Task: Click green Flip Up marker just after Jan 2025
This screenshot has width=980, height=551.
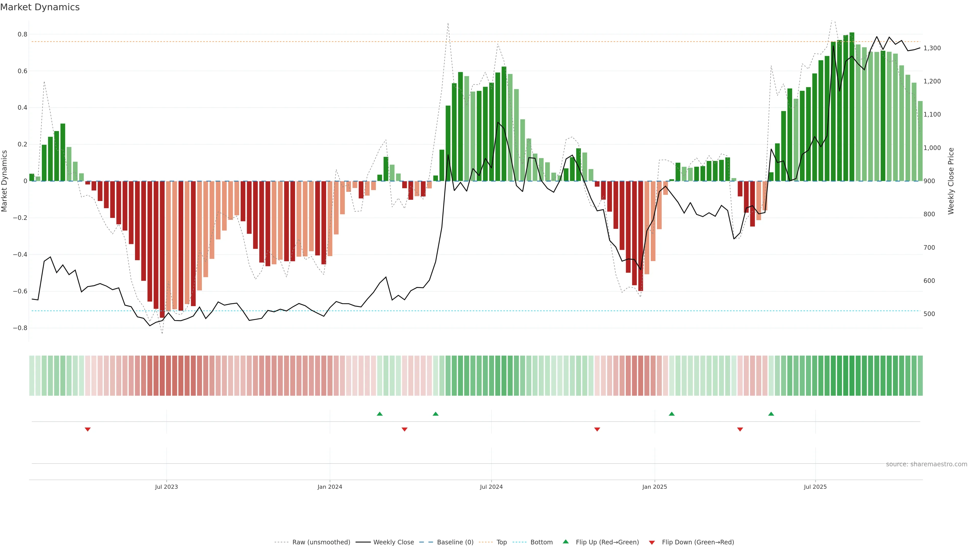Action: point(671,414)
